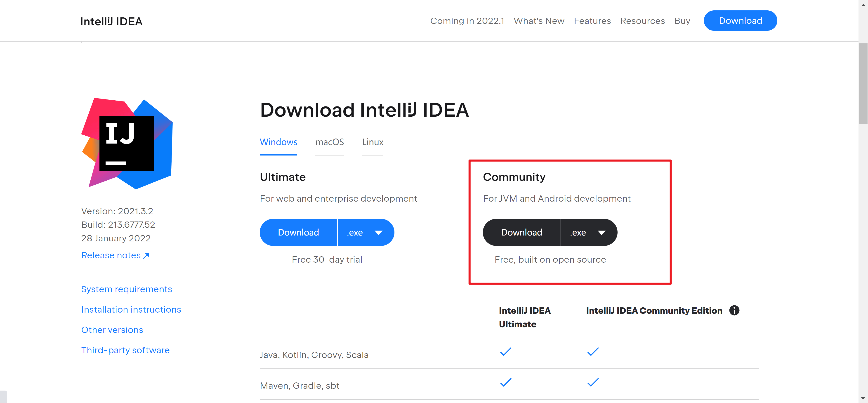Image resolution: width=868 pixels, height=403 pixels.
Task: Download the Ultimate edition
Action: pyautogui.click(x=298, y=233)
